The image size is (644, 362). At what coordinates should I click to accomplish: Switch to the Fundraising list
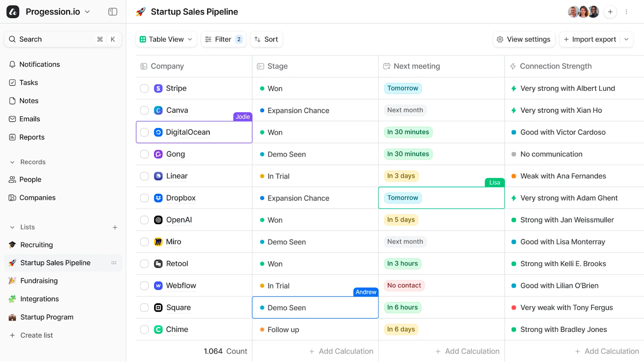point(38,280)
